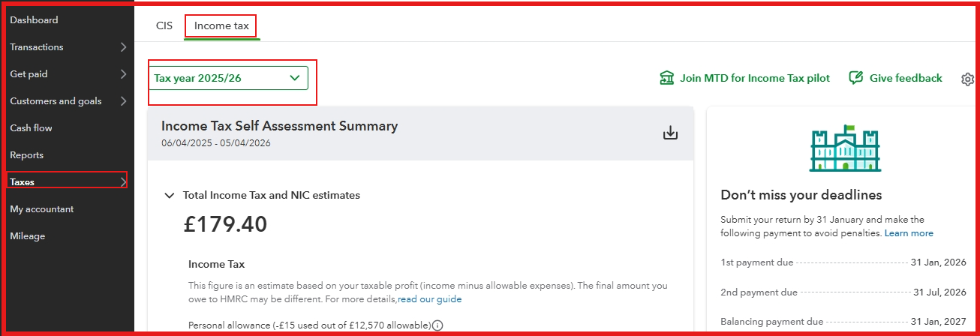
Task: Open the Reports sidebar item
Action: [x=27, y=155]
